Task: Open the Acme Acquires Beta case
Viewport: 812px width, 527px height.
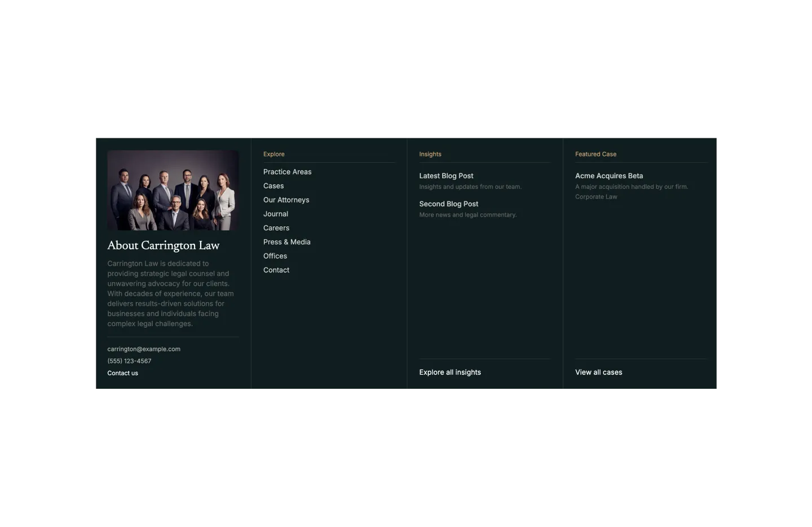Action: (x=609, y=176)
